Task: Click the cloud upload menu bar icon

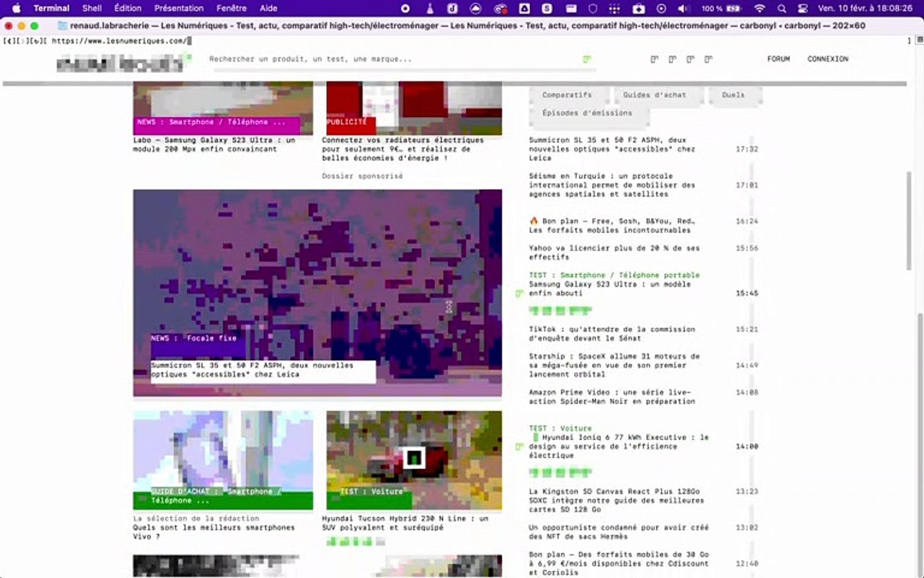Action: pos(475,8)
